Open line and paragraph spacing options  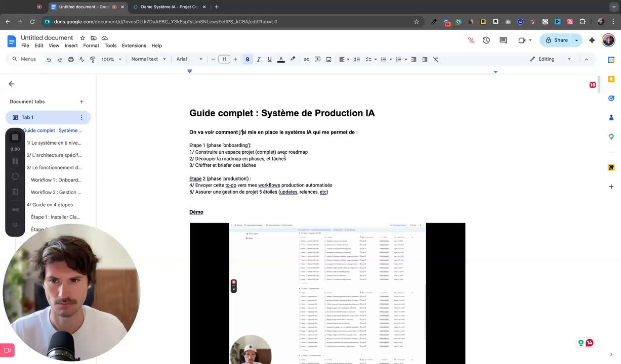[357, 59]
